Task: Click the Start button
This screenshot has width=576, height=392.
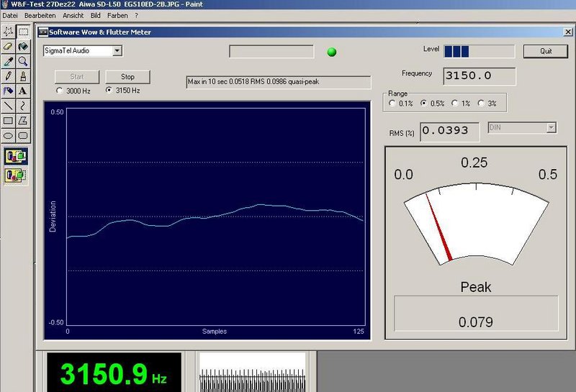Action: point(77,77)
